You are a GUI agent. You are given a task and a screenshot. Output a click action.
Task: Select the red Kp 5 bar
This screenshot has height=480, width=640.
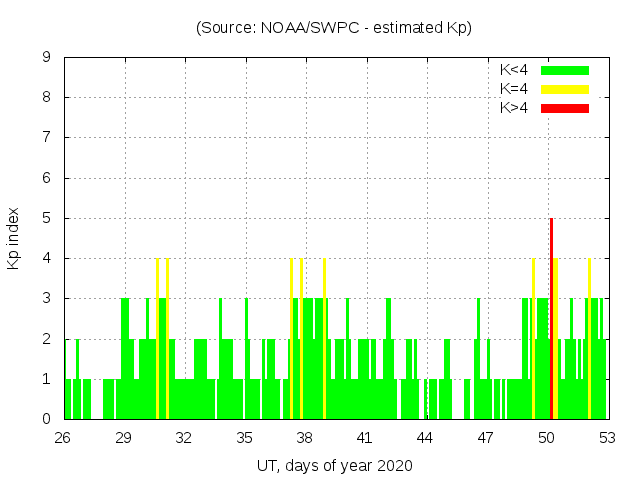(551, 318)
